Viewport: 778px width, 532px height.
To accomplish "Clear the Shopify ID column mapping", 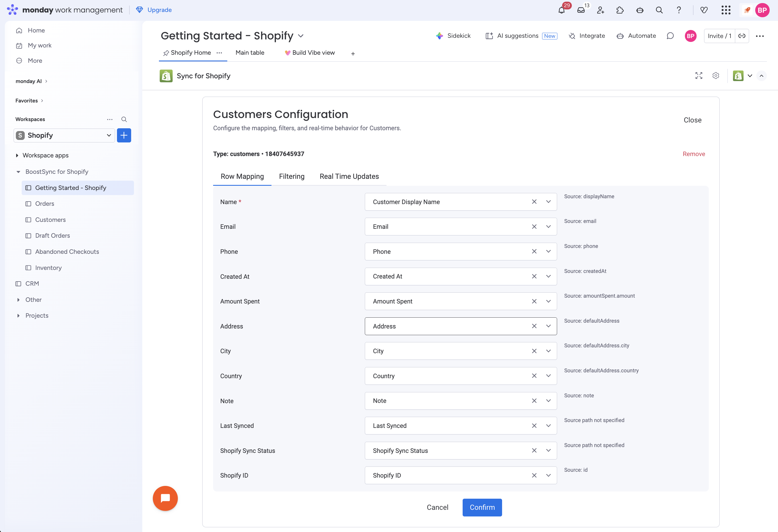I will (x=534, y=475).
